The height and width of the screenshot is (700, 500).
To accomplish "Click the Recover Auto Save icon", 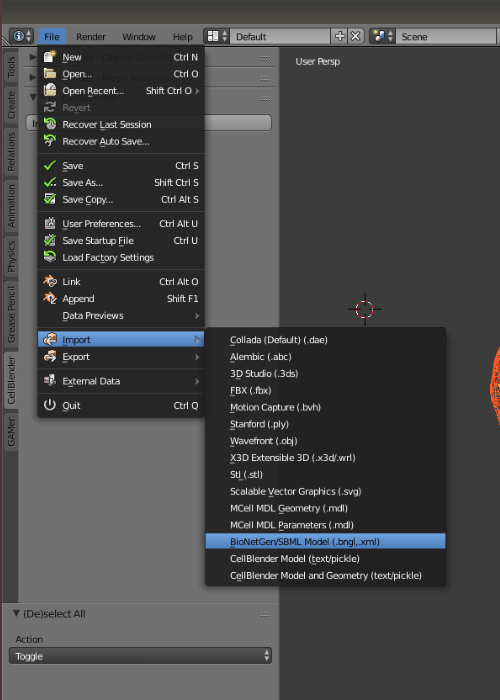I will pos(50,141).
